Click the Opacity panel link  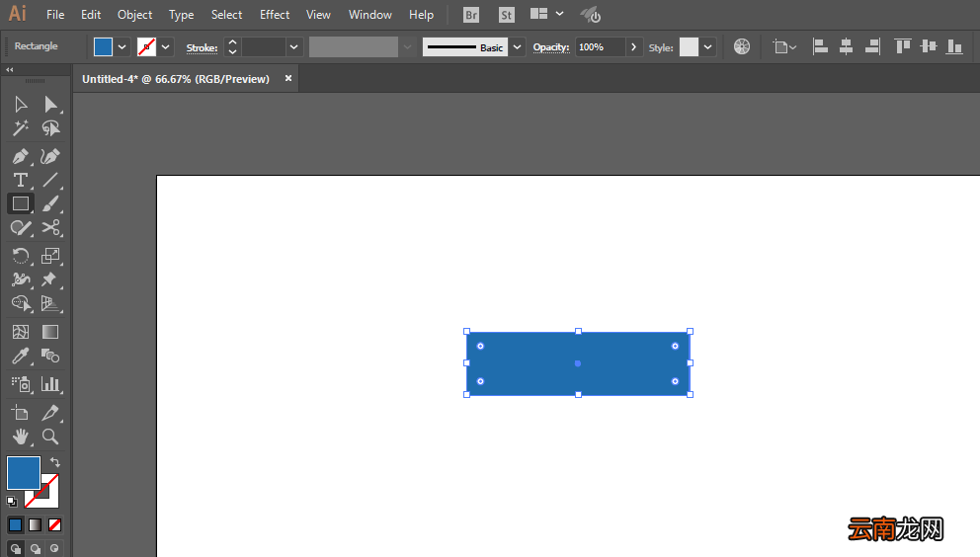click(550, 46)
